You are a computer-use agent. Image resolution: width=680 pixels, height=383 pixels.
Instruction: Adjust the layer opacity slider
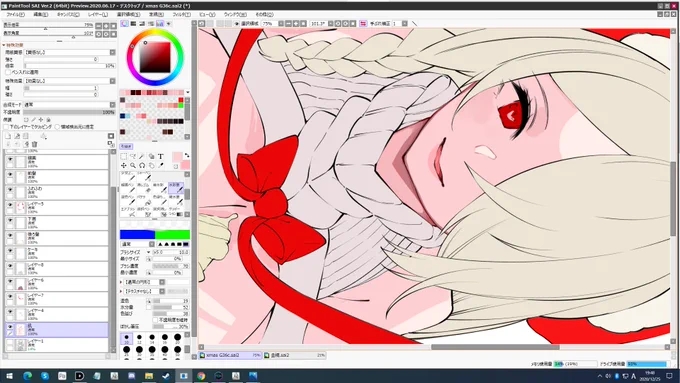[69, 112]
